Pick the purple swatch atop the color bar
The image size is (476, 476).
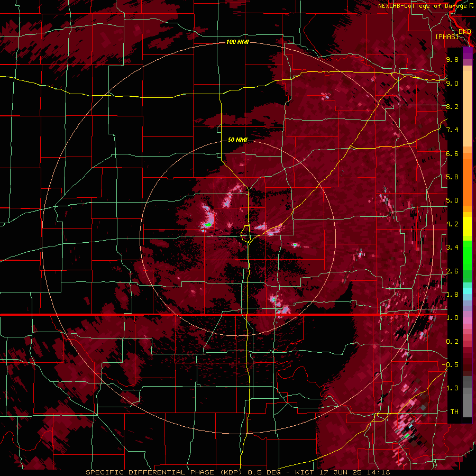pyautogui.click(x=467, y=53)
